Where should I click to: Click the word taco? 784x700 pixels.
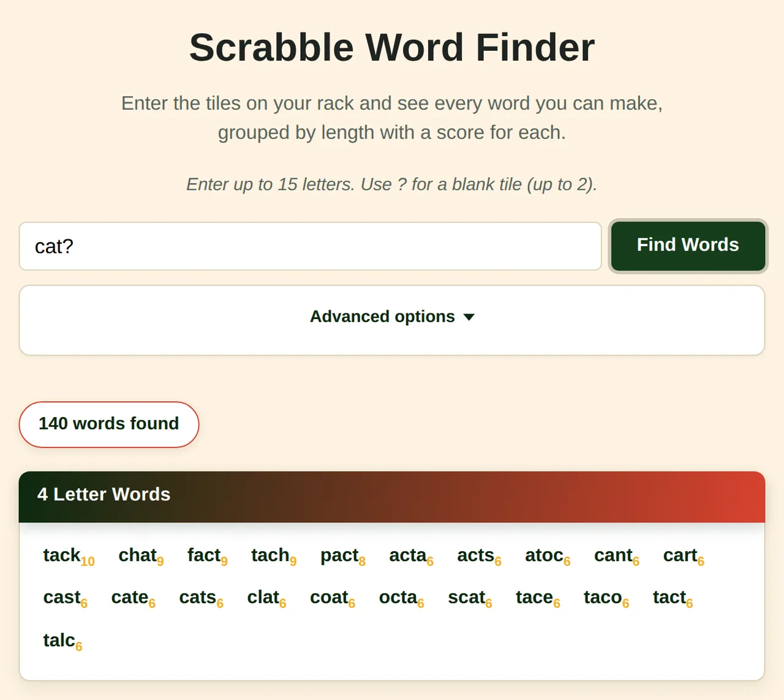(606, 598)
